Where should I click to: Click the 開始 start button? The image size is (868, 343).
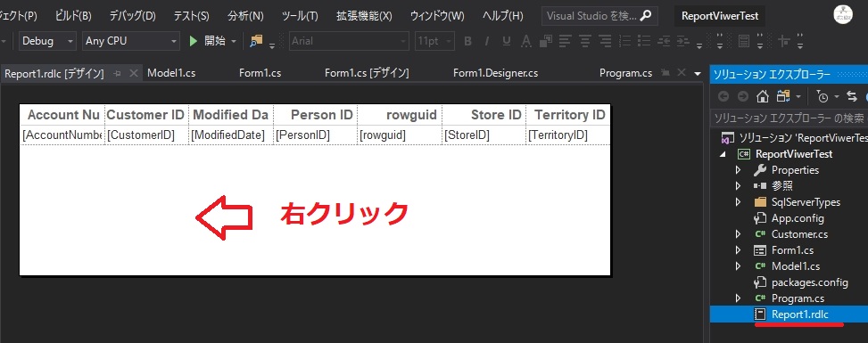click(x=209, y=41)
